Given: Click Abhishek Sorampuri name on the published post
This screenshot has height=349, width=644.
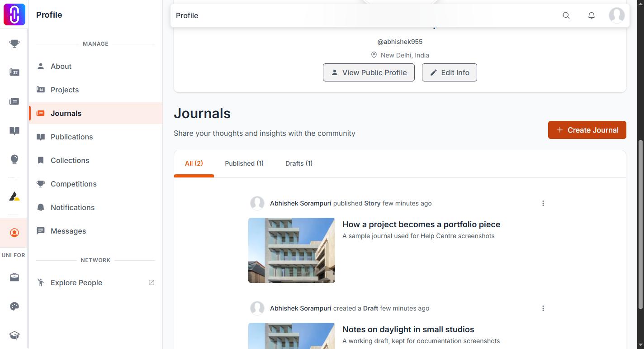Looking at the screenshot, I should click(x=300, y=203).
